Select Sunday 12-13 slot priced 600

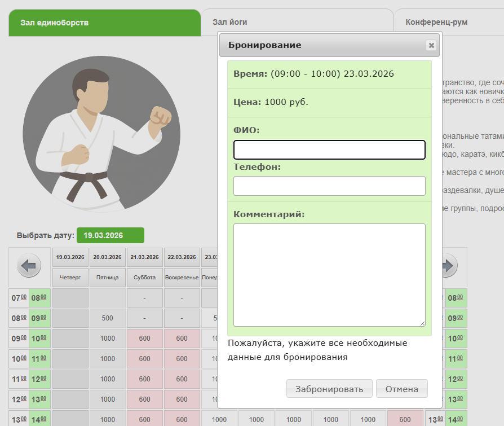pyautogui.click(x=182, y=399)
